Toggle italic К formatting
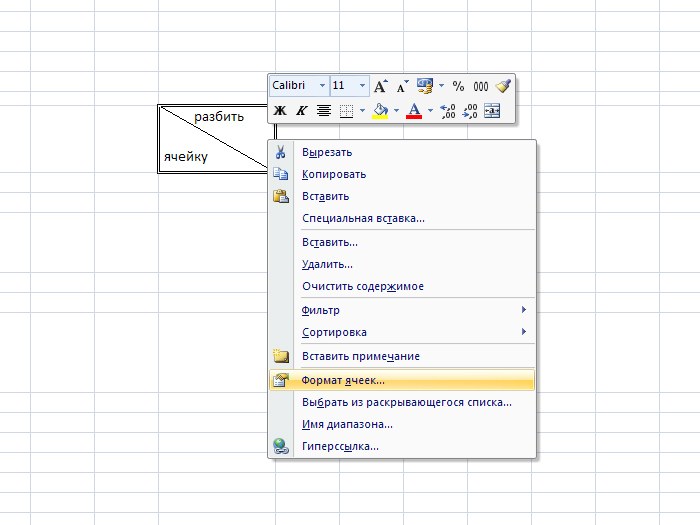Screen dimensions: 700x525 [x=302, y=110]
